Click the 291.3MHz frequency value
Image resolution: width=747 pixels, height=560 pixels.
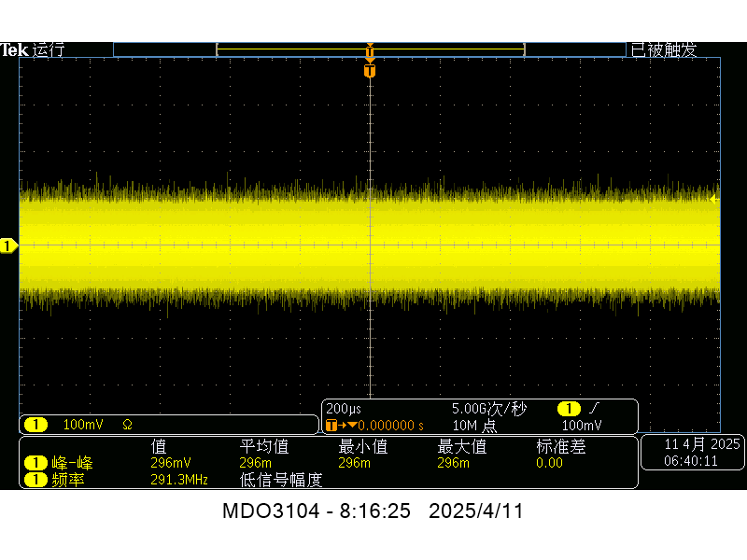pos(179,480)
